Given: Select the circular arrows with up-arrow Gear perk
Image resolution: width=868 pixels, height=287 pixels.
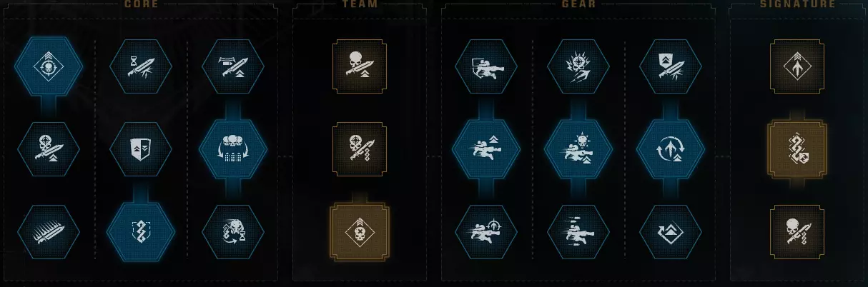Looking at the screenshot, I should (671, 149).
